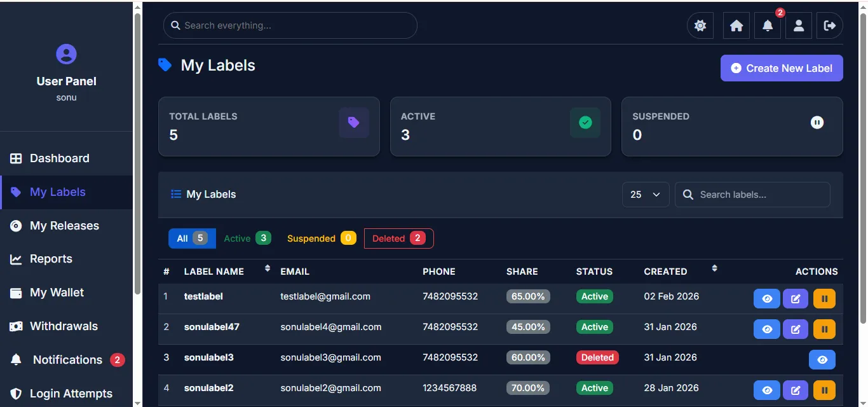Suspend sonulabel47 with the pause button
The image size is (868, 407).
click(x=824, y=329)
